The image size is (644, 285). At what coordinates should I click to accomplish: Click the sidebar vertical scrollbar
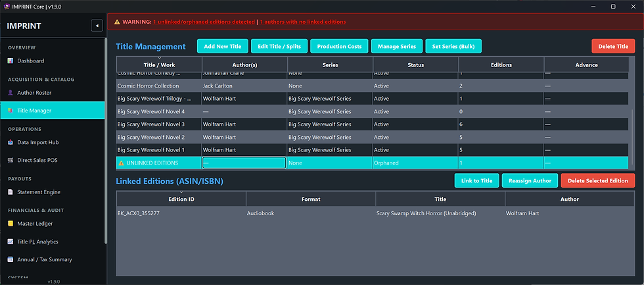106,140
